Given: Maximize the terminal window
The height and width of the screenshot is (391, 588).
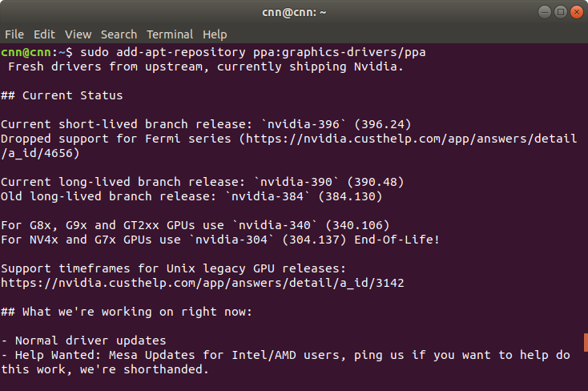Looking at the screenshot, I should pos(561,12).
